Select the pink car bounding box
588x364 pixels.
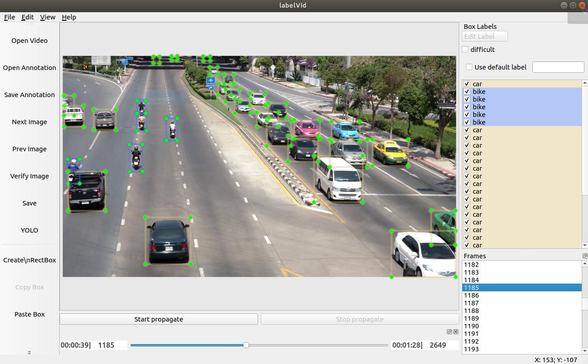[x=307, y=128]
